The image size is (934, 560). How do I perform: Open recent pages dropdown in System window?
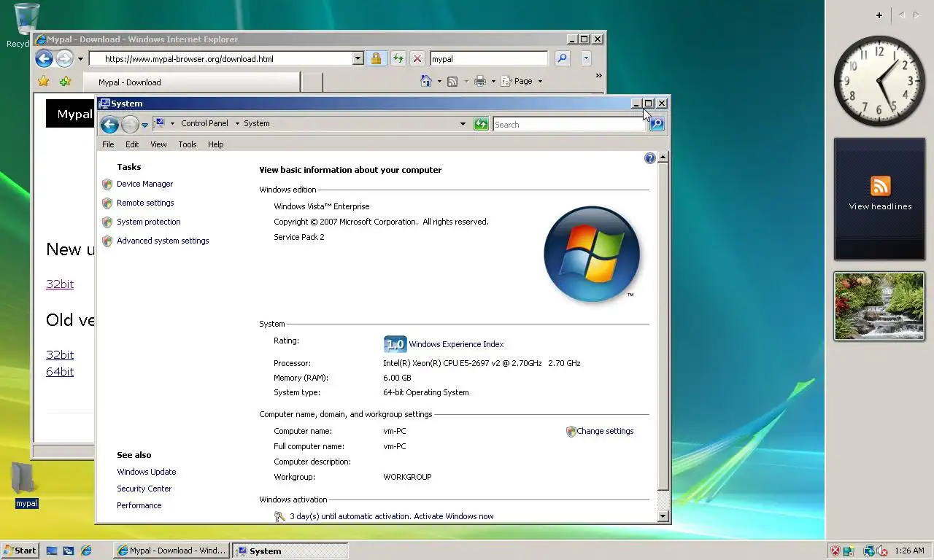(144, 125)
